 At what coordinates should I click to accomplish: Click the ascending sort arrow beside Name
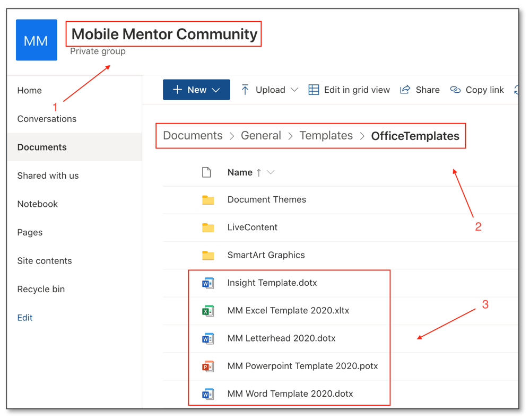tap(259, 173)
